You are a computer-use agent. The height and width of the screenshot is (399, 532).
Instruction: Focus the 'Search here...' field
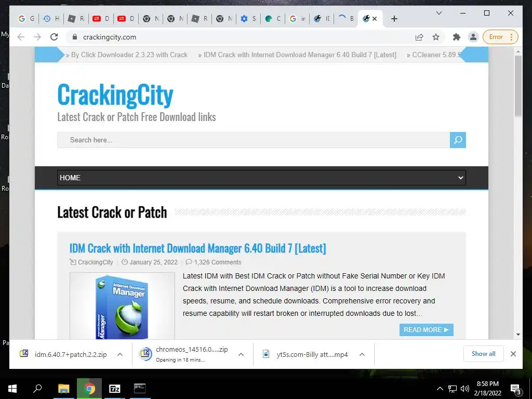(x=254, y=140)
